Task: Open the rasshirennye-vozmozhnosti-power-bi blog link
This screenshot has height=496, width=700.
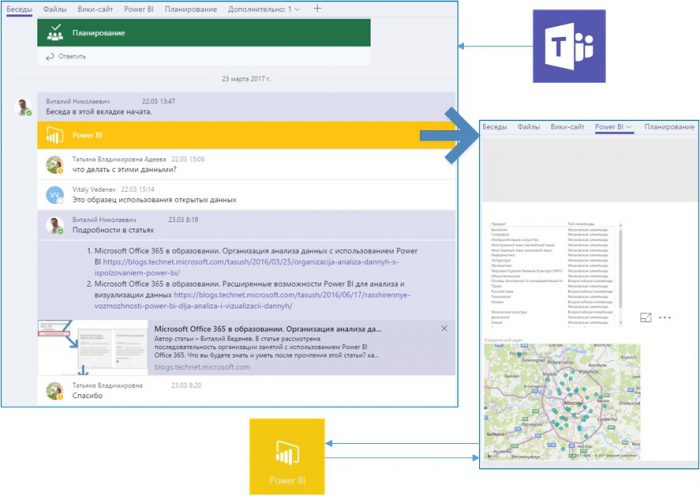Action: coord(252,300)
